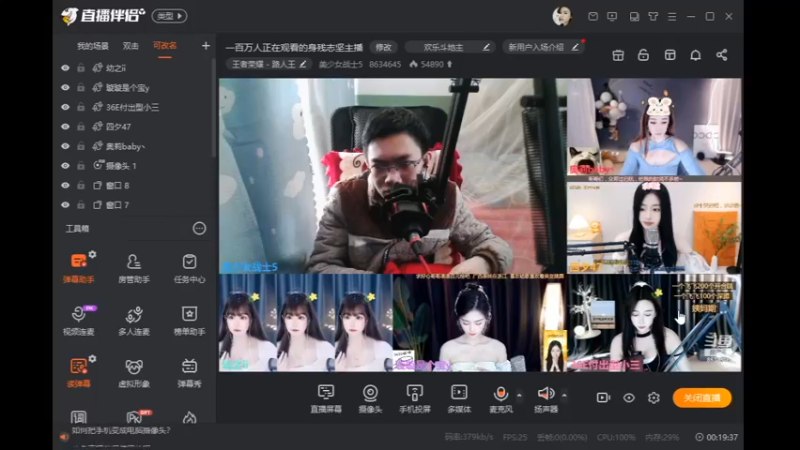The width and height of the screenshot is (800, 450).
Task: Toggle visibility of 璇璇是个宝y source
Action: click(65, 87)
